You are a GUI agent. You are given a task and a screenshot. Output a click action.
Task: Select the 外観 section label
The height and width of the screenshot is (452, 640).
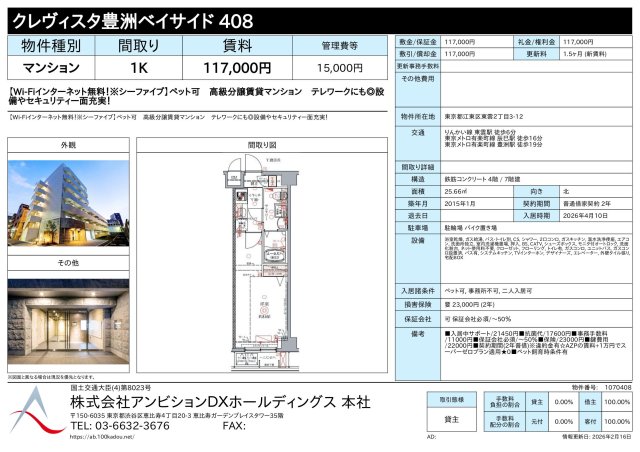(68, 145)
